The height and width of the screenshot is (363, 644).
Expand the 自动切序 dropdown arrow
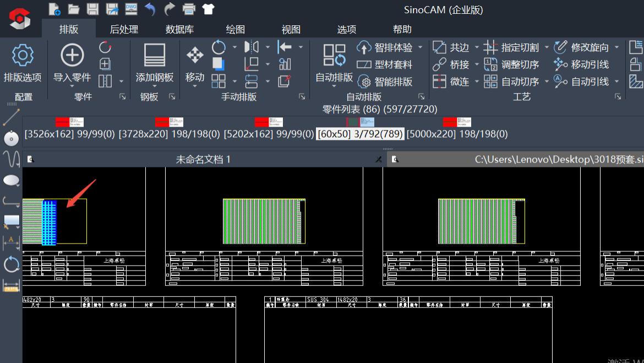(x=547, y=82)
